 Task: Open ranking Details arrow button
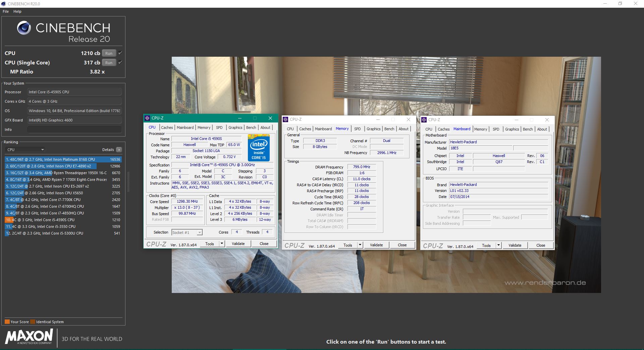(x=119, y=150)
